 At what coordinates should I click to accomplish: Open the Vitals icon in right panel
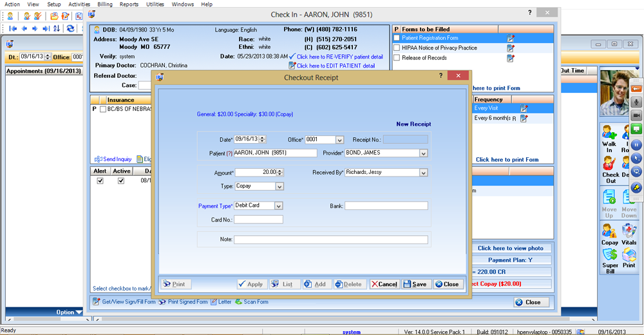629,232
